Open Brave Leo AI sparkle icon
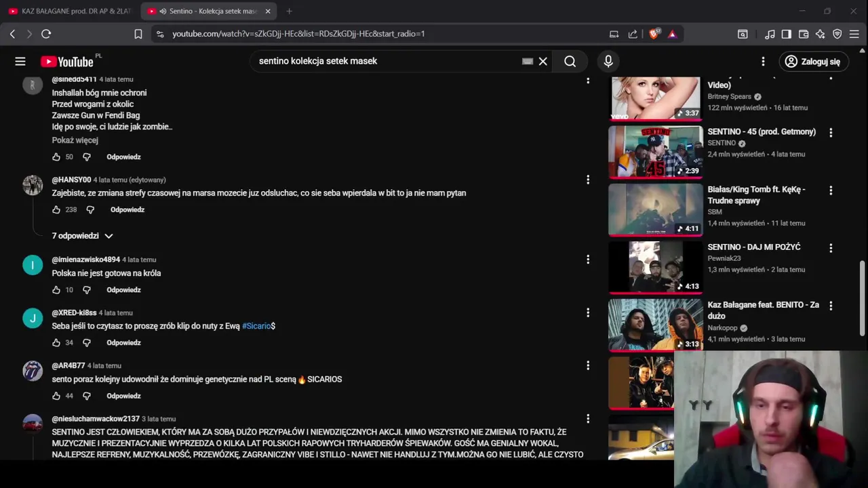This screenshot has width=868, height=488. click(821, 34)
